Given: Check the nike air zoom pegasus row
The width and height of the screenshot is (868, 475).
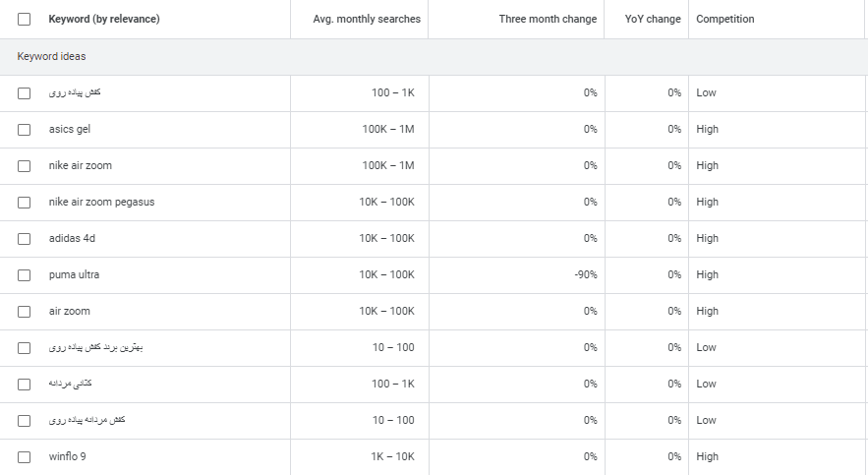Looking at the screenshot, I should pos(25,202).
